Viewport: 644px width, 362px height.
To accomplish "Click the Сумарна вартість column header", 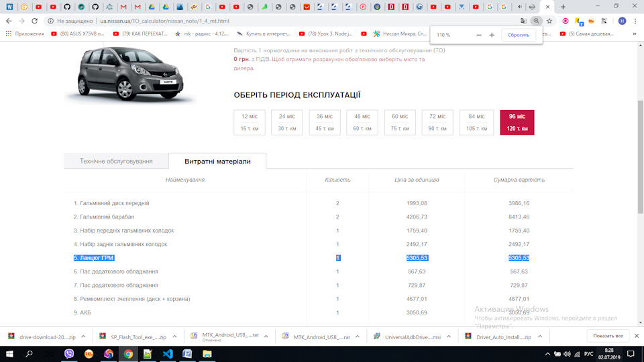I will pyautogui.click(x=519, y=180).
